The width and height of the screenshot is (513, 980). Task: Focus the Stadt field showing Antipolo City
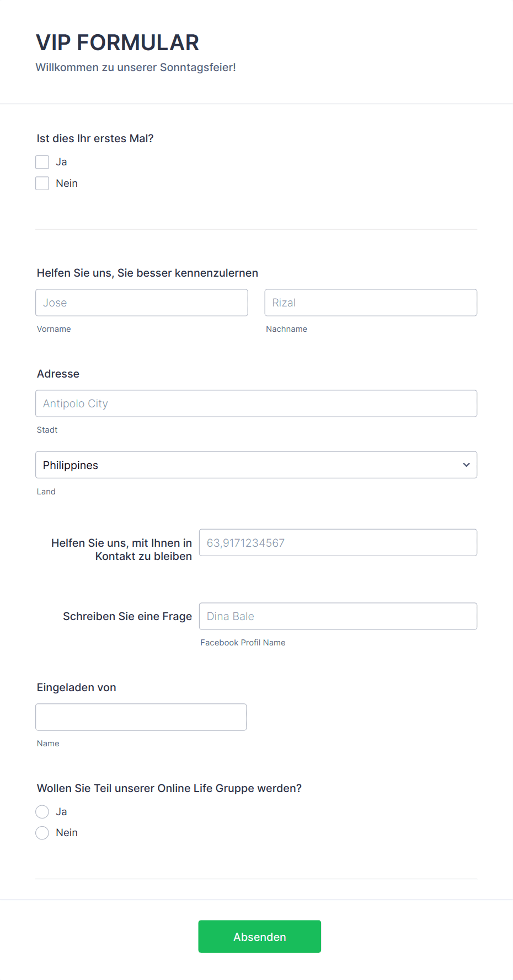pos(256,403)
